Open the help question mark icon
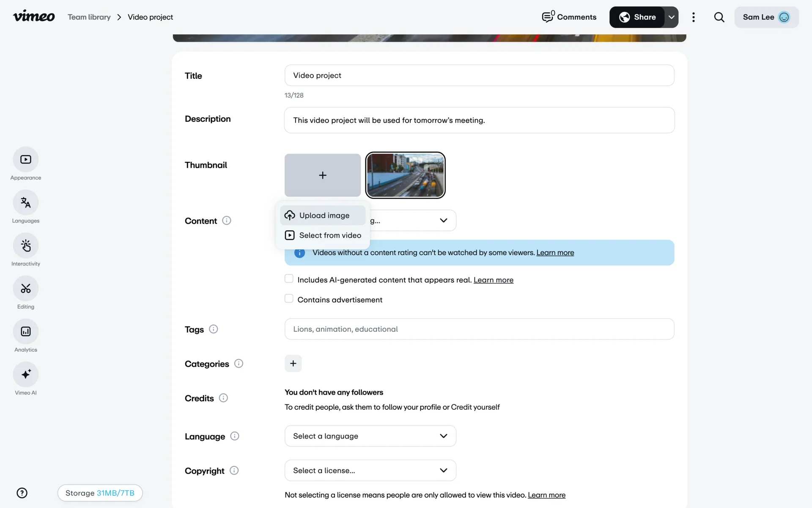Screen dimensions: 812x508 (22, 493)
